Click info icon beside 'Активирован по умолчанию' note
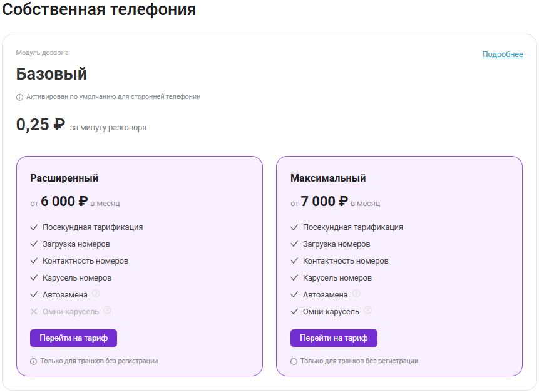This screenshot has width=539, height=392. (19, 98)
